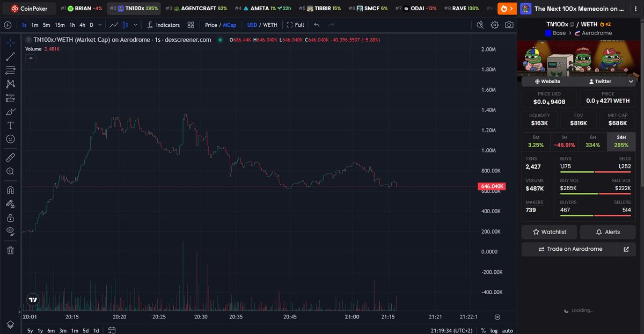Image resolution: width=644 pixels, height=334 pixels.
Task: Click the trash remove drawings icon
Action: point(10,250)
